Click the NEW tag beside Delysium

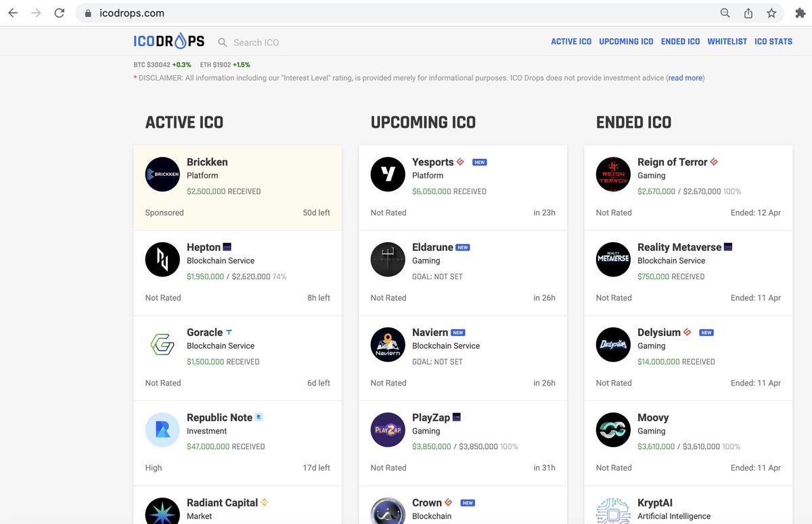click(x=706, y=333)
